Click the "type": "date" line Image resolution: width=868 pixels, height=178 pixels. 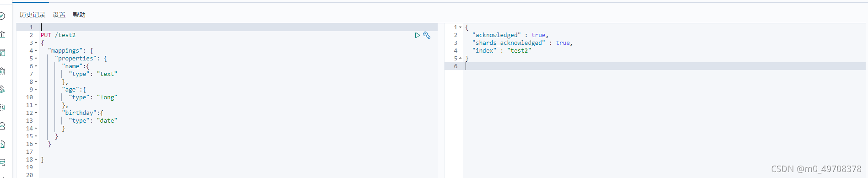point(93,121)
